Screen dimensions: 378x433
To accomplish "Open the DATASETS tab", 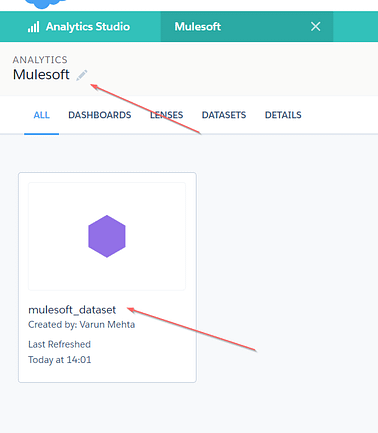I will pos(224,115).
